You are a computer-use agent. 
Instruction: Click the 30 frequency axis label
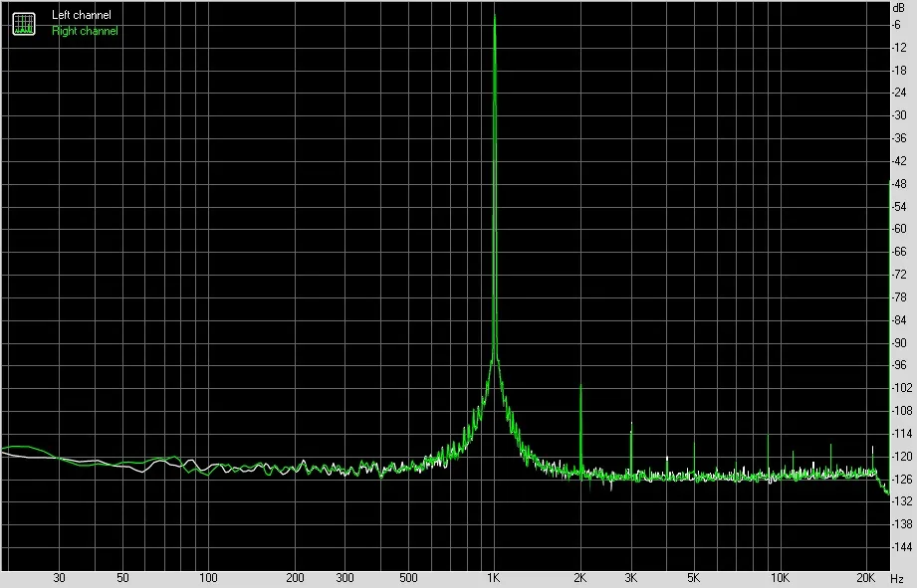tap(59, 578)
